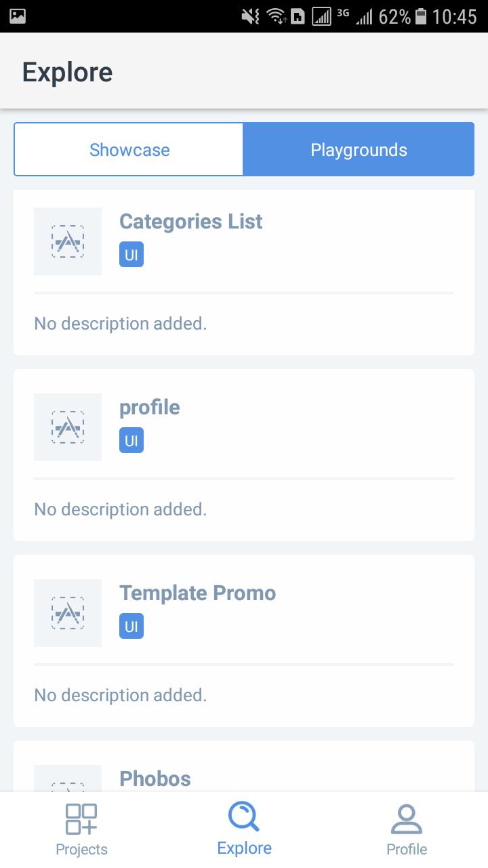Select the Explore magnifier icon
The height and width of the screenshot is (868, 488).
click(244, 817)
